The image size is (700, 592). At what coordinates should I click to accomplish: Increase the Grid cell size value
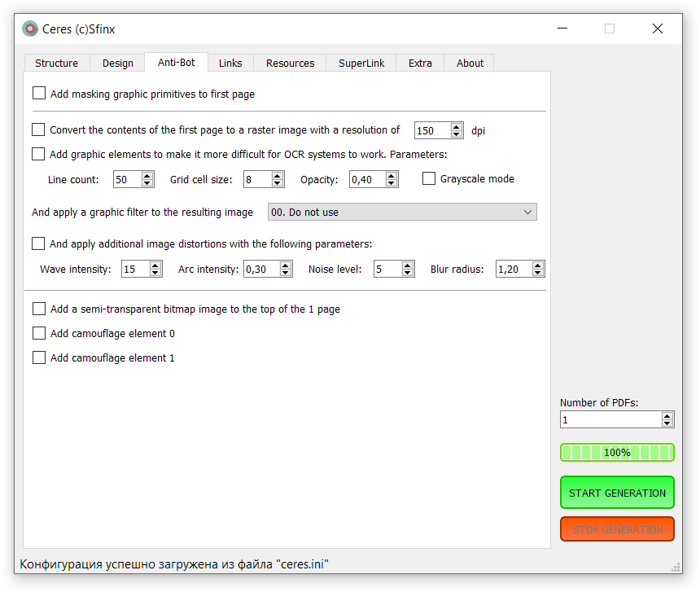pyautogui.click(x=277, y=175)
